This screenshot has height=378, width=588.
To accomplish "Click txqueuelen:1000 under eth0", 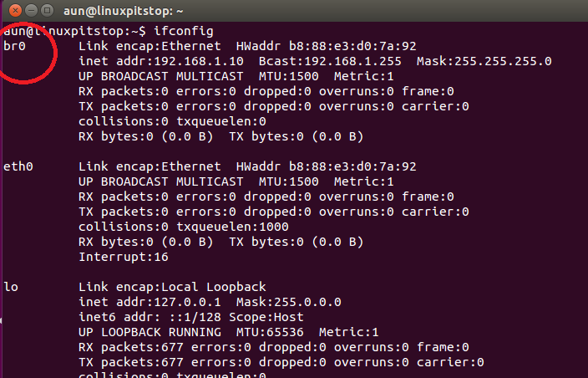I will [x=232, y=227].
